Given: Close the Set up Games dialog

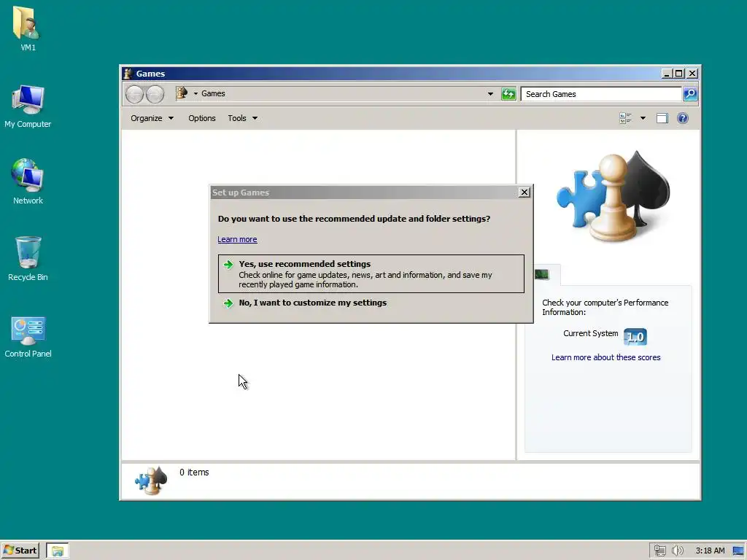Looking at the screenshot, I should [524, 192].
